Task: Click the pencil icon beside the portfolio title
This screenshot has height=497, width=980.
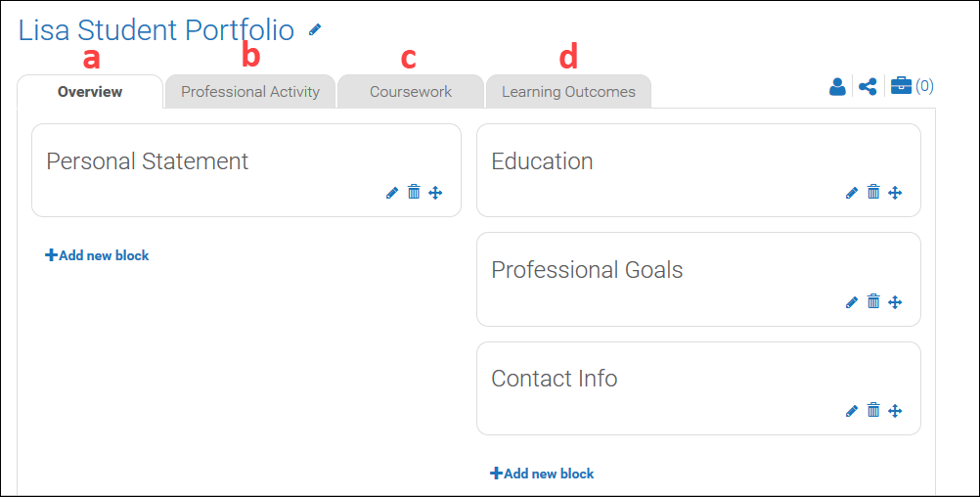Action: [x=314, y=30]
